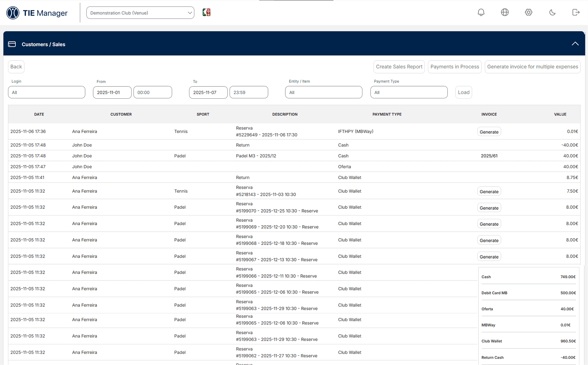588x365 pixels.
Task: Select the To date 2025-11-07 field
Action: tap(208, 92)
